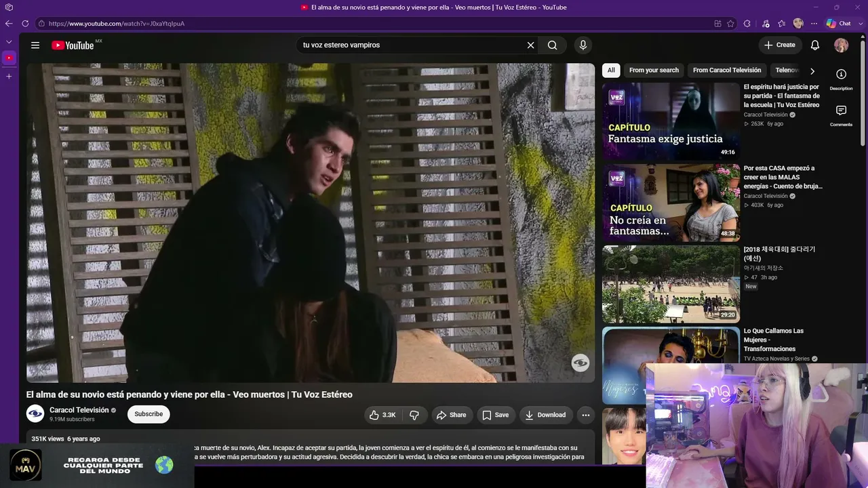Open the browser tab actions icon
The width and height of the screenshot is (868, 488).
point(9,7)
